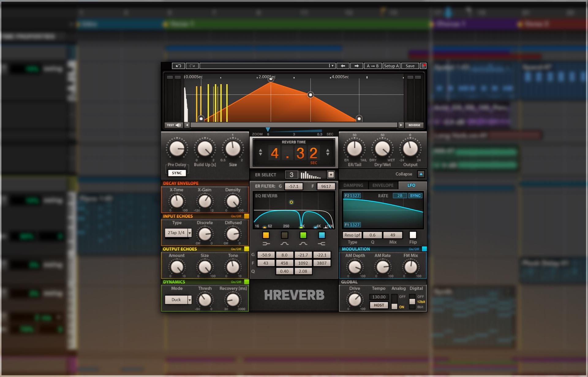This screenshot has height=377, width=588.
Task: Click the zoom slider blue triangle marker
Action: click(x=268, y=130)
